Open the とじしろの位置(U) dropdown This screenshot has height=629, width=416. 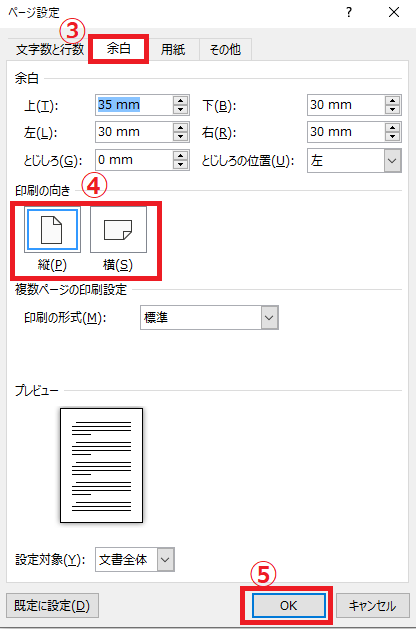(354, 160)
